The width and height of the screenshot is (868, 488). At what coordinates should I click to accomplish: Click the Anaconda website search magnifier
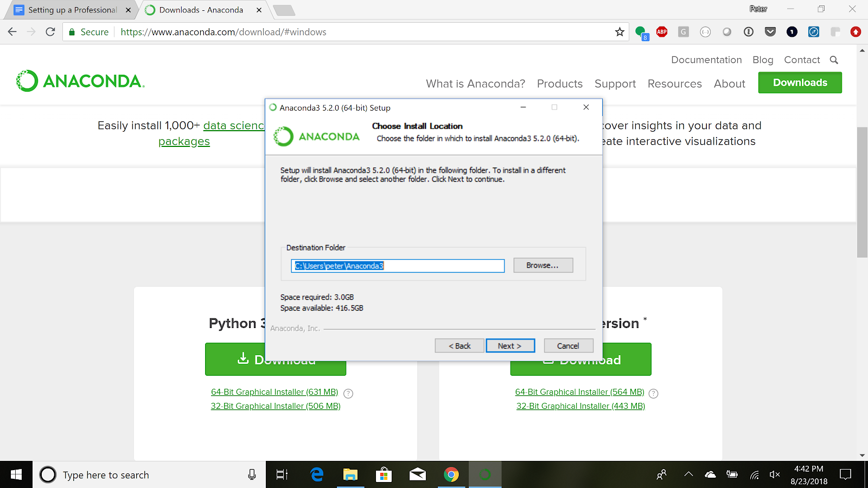834,60
